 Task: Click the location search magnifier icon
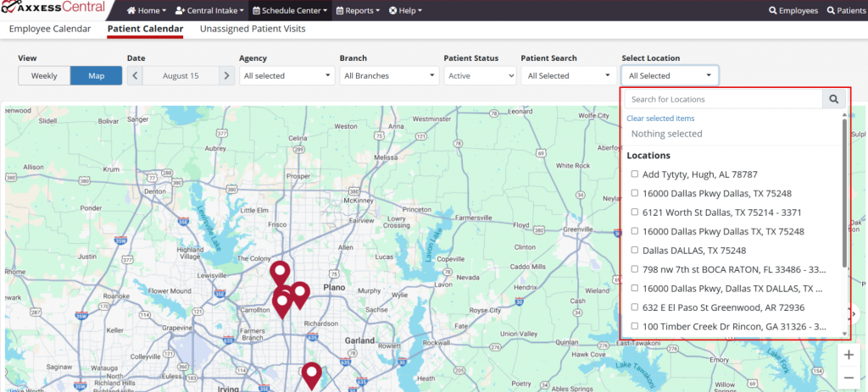tap(834, 100)
